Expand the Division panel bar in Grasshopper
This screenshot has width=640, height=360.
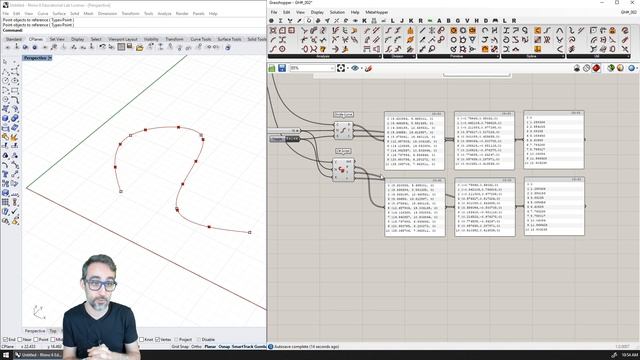pyautogui.click(x=399, y=56)
